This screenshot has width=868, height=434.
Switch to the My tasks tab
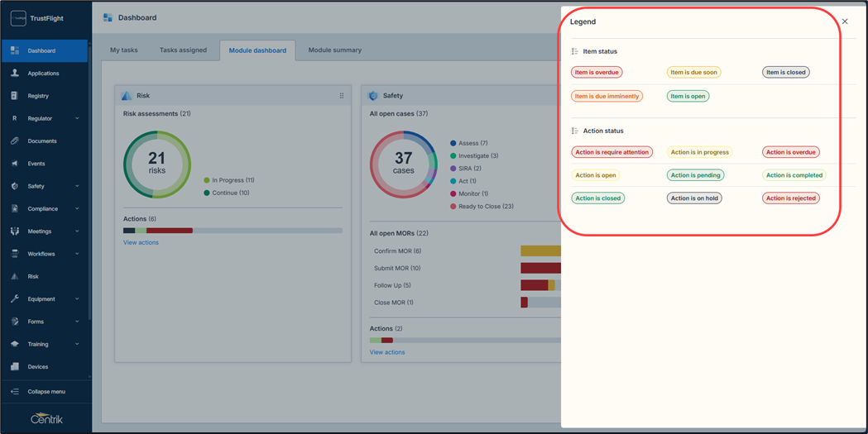click(x=124, y=50)
